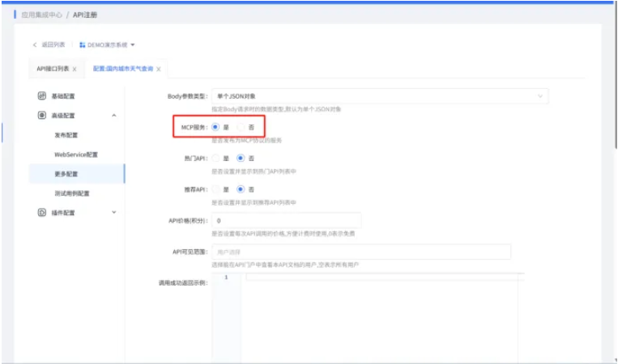Click the DEMO演示系统 grid icon
The height and width of the screenshot is (364, 618).
pos(83,44)
